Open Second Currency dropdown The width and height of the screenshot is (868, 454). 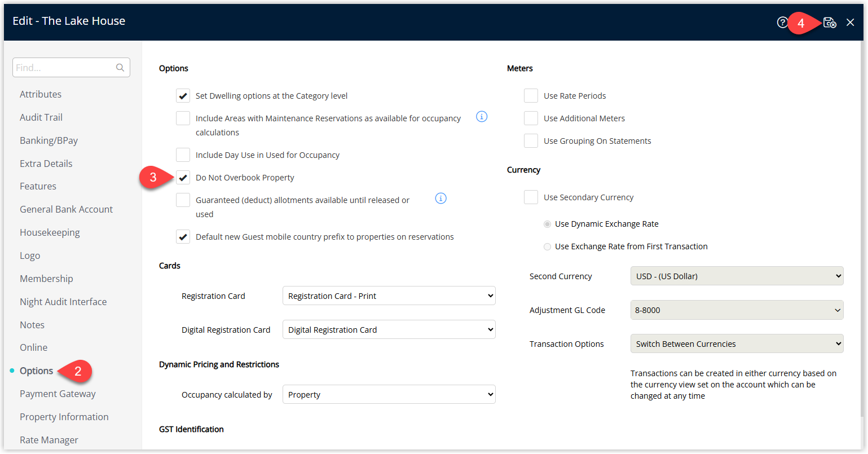(x=737, y=276)
